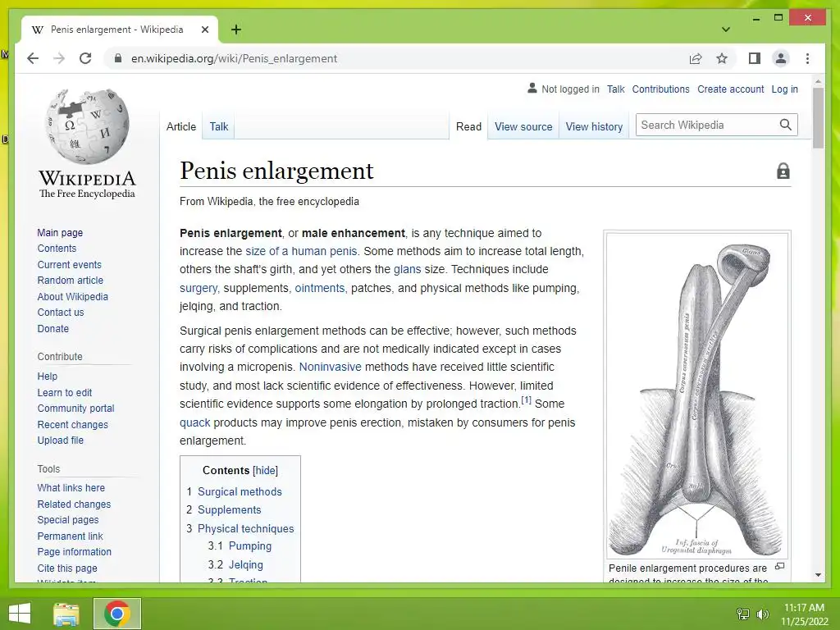Switch to the Talk tab
This screenshot has height=630, width=840.
point(218,126)
